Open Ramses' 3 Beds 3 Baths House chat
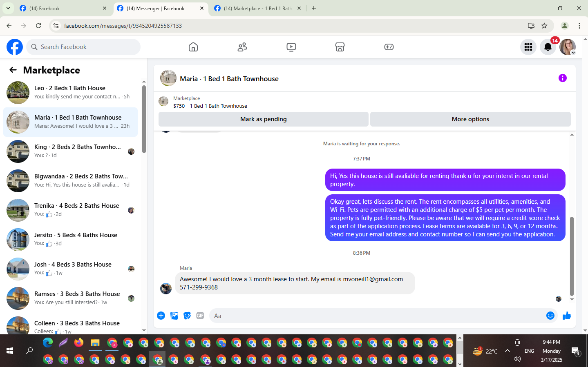The image size is (588, 367). coord(70,298)
